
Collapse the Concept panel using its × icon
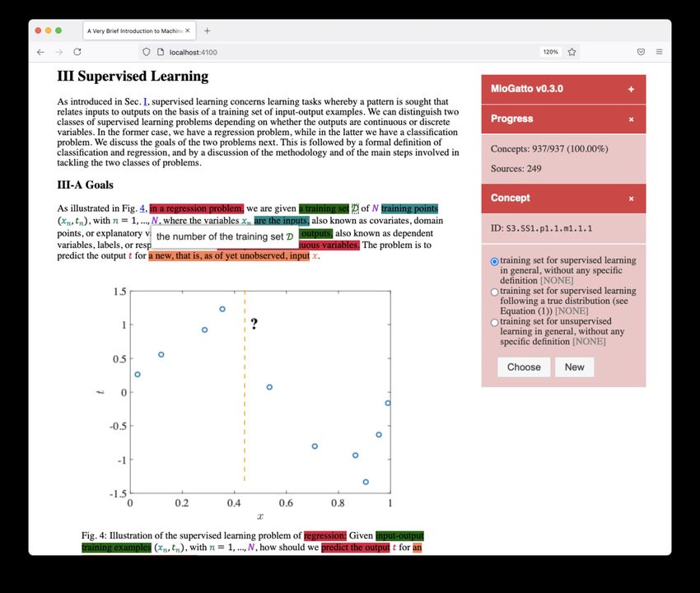631,198
